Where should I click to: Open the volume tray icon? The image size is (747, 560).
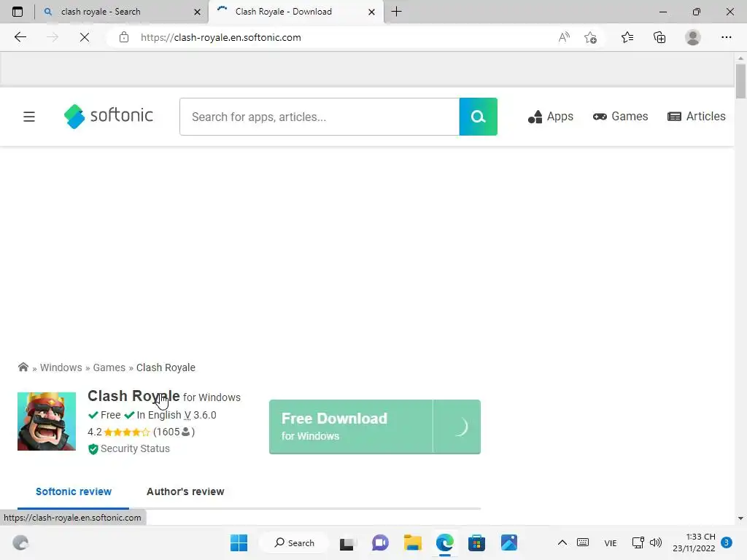[656, 542]
